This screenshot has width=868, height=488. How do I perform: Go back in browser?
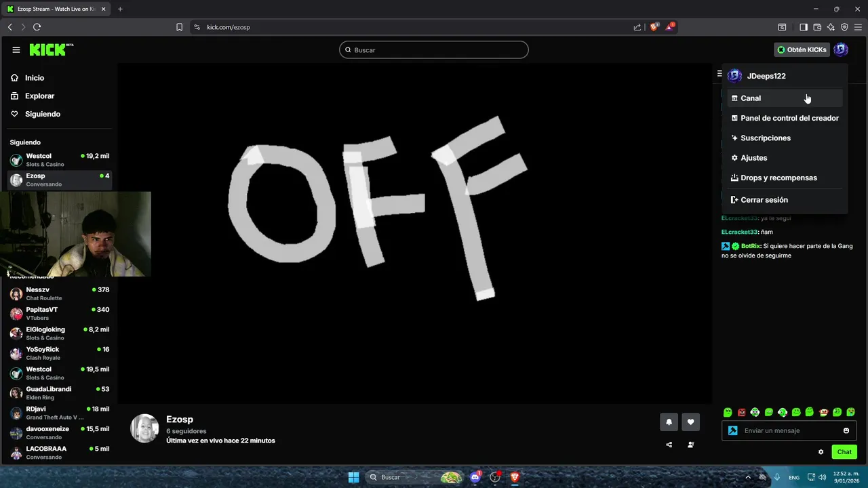[x=10, y=27]
